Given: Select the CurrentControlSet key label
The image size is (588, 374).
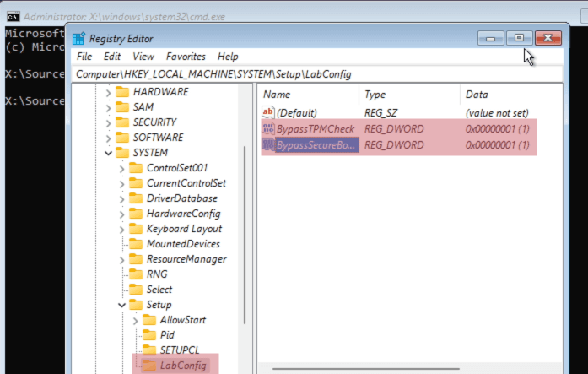Looking at the screenshot, I should click(186, 183).
